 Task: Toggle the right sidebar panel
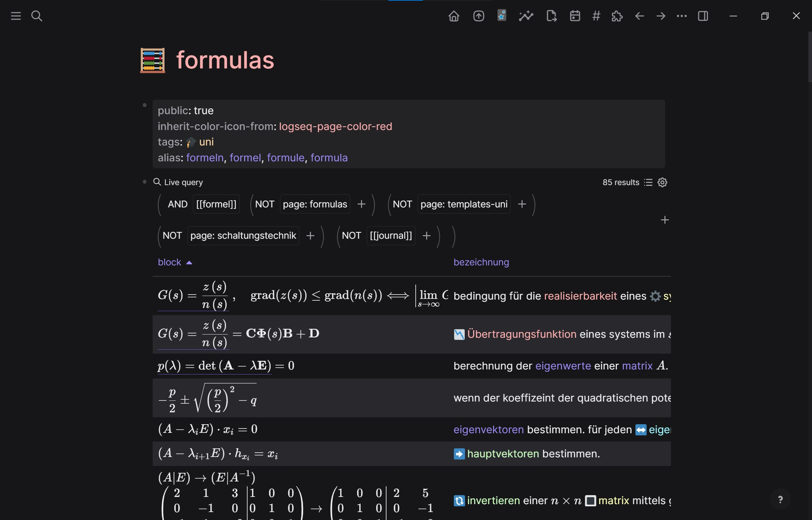703,16
